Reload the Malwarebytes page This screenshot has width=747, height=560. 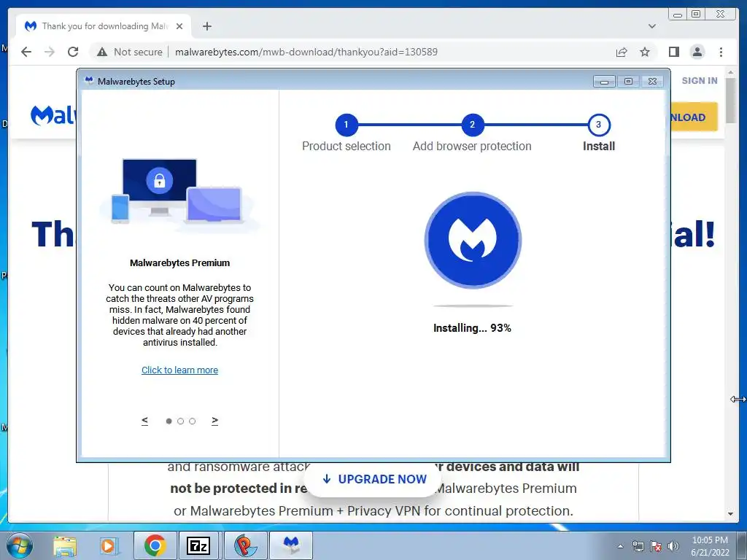[x=73, y=52]
